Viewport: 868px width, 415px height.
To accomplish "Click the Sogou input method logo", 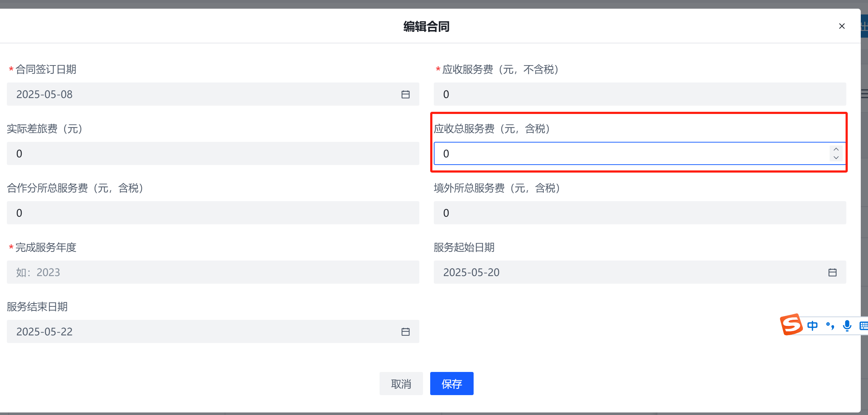I will pos(791,325).
